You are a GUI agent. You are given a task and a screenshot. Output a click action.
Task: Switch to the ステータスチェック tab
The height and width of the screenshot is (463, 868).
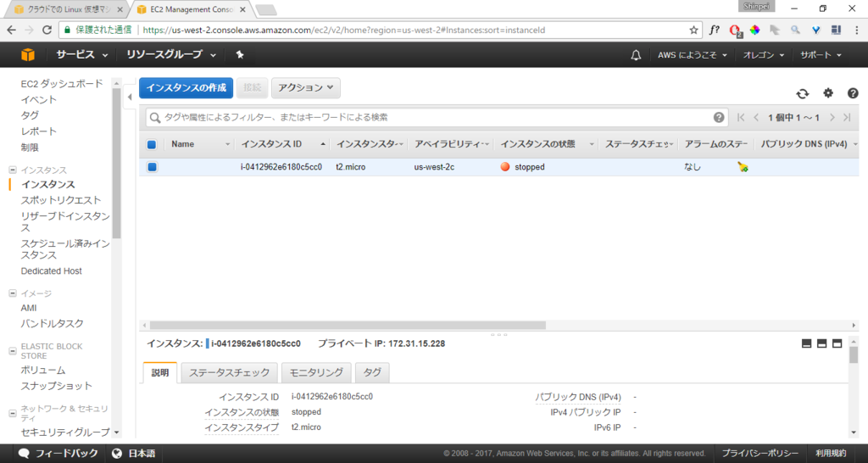[x=229, y=373]
